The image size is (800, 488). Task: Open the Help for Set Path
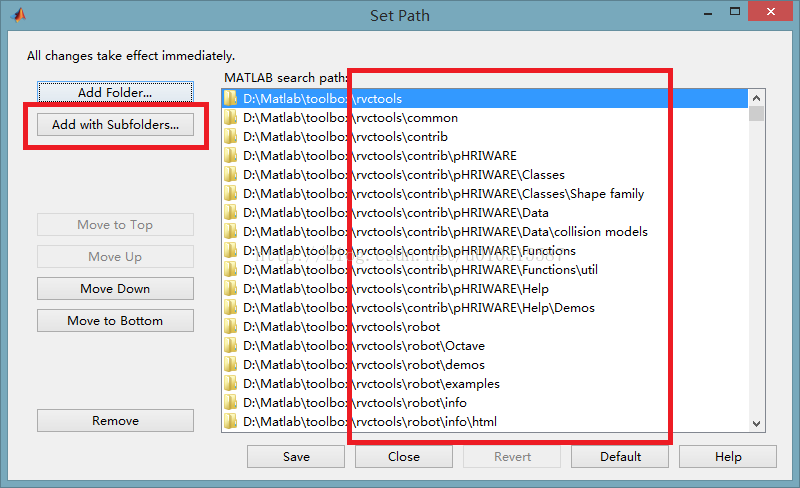pos(728,456)
